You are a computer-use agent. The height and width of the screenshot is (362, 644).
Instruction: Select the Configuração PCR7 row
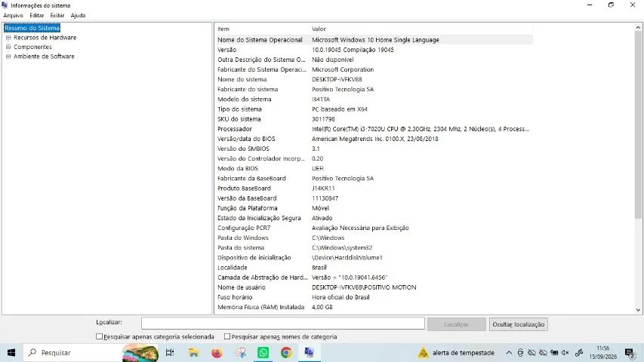point(374,228)
